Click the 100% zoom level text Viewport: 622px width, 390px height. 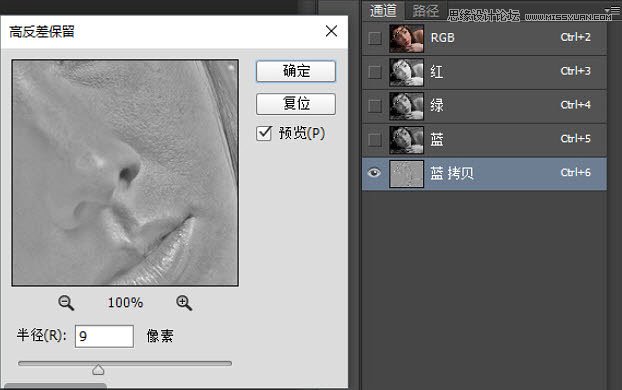point(125,303)
